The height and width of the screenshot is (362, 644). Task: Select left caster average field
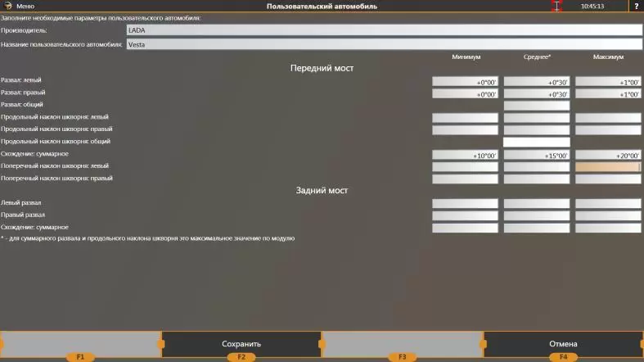click(x=537, y=118)
